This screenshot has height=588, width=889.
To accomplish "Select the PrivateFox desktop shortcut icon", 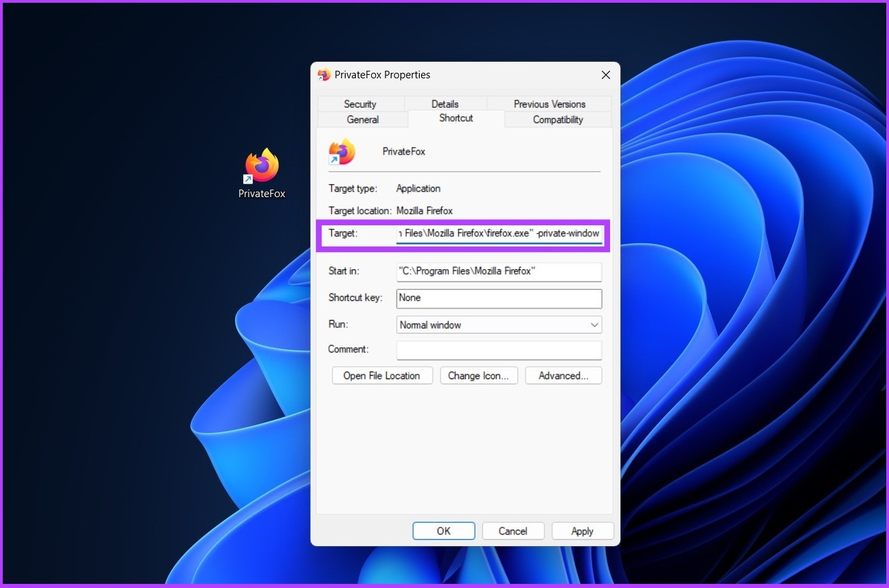I will (262, 166).
